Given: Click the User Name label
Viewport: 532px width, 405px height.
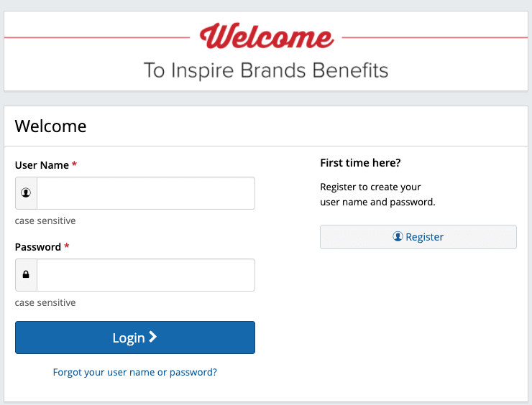Looking at the screenshot, I should coord(42,165).
